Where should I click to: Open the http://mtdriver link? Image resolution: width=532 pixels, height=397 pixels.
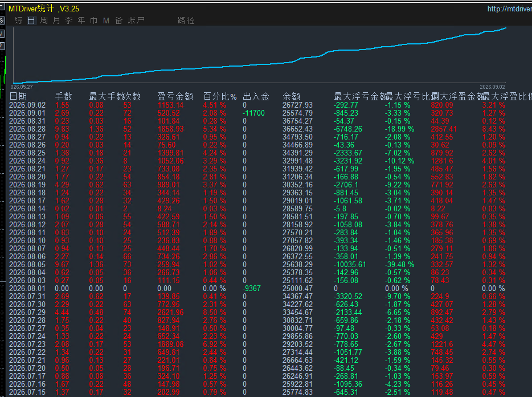[509, 9]
